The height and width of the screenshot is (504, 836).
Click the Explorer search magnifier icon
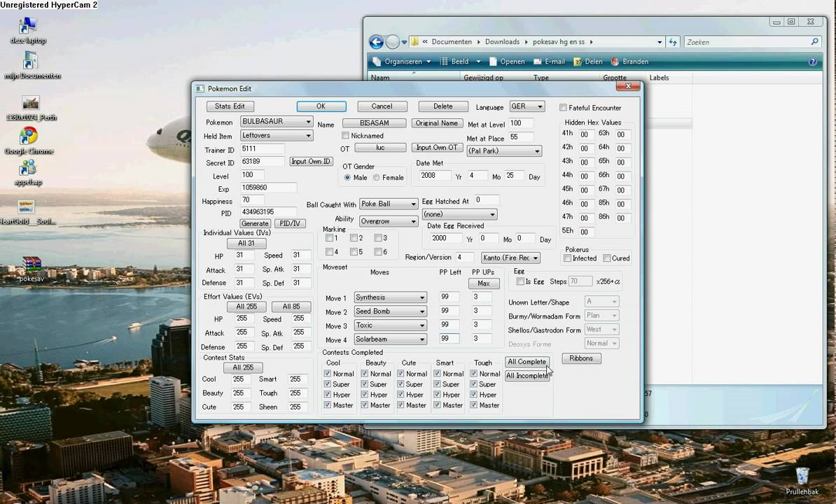pos(814,41)
